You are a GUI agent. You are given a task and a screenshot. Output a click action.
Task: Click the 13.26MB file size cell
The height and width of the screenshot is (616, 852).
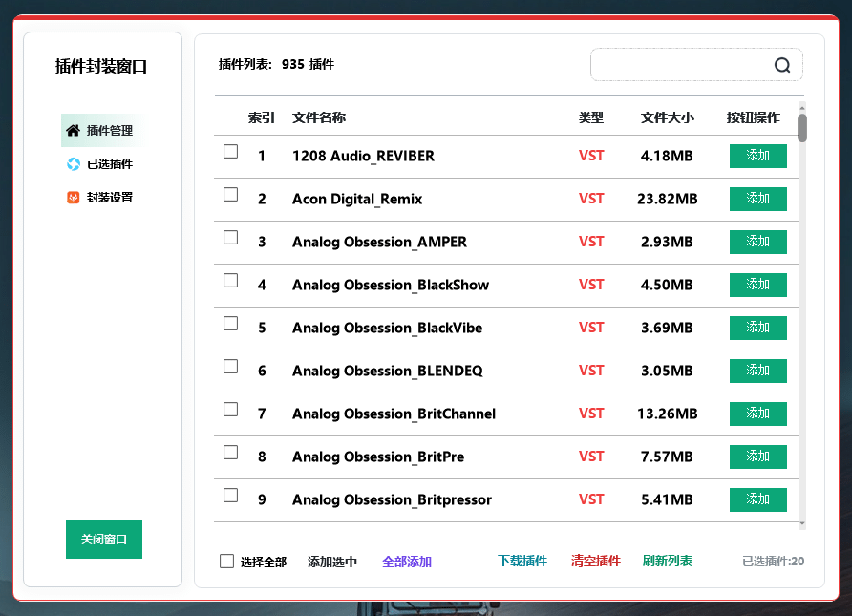tap(668, 414)
